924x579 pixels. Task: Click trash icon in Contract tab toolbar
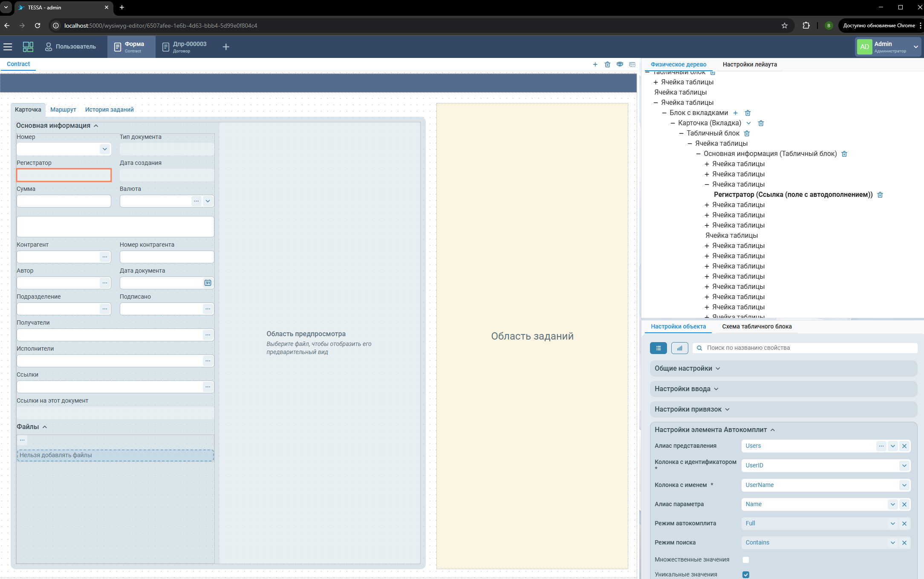pos(607,64)
